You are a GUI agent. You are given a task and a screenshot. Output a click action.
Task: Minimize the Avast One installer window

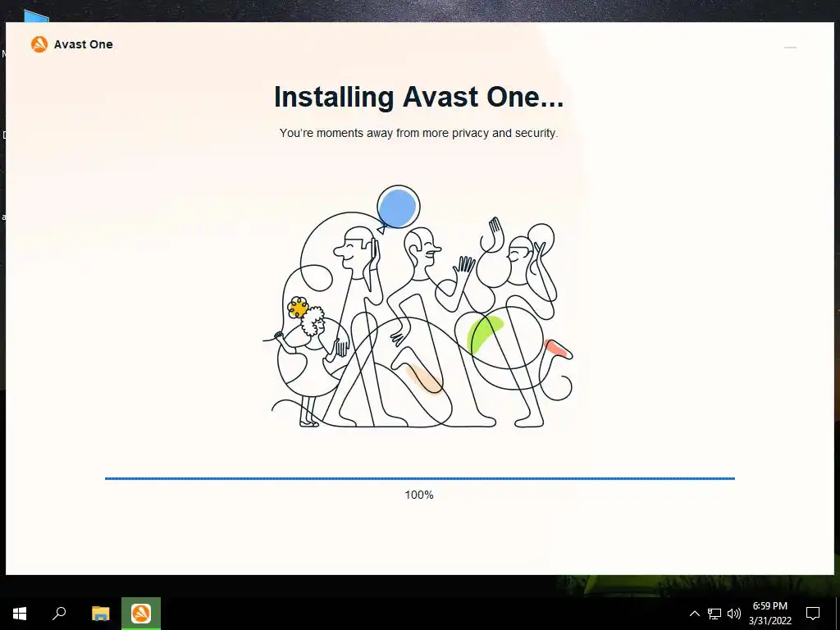(x=790, y=47)
